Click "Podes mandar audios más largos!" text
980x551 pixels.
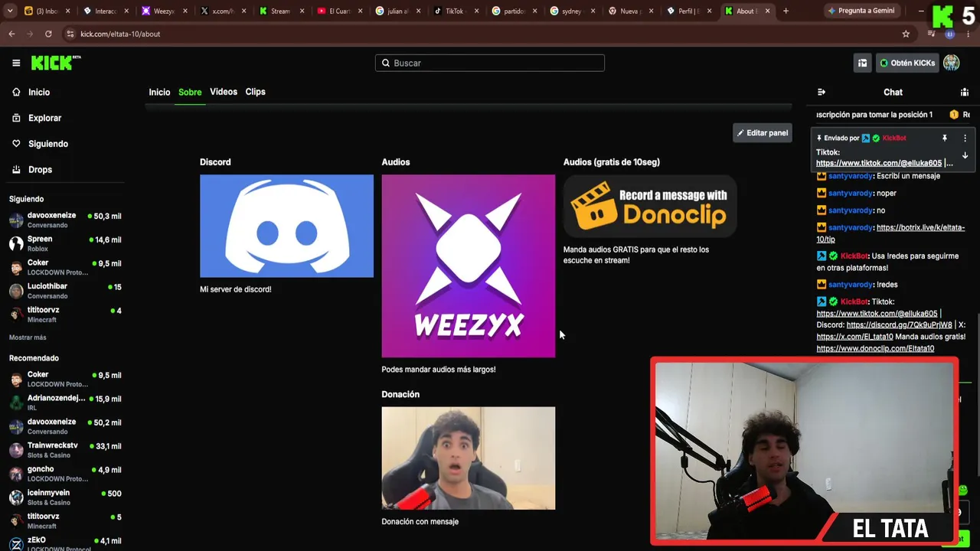coord(439,370)
